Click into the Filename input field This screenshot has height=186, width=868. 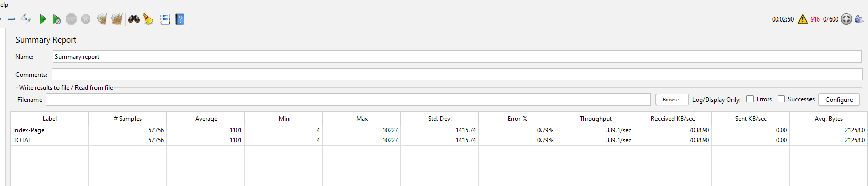pos(348,99)
